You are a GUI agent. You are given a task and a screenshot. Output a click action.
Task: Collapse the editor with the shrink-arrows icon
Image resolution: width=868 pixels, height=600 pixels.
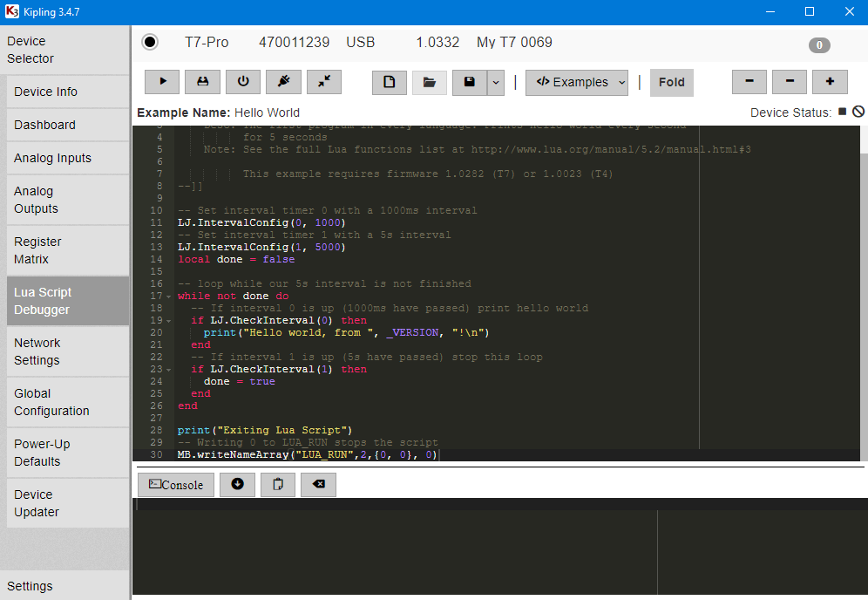pos(323,81)
